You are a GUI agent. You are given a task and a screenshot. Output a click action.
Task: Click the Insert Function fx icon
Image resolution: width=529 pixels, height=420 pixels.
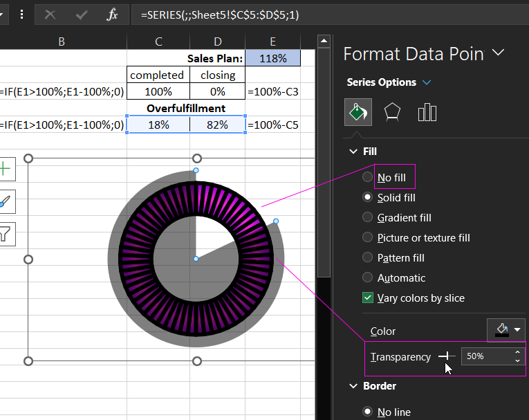[x=112, y=15]
